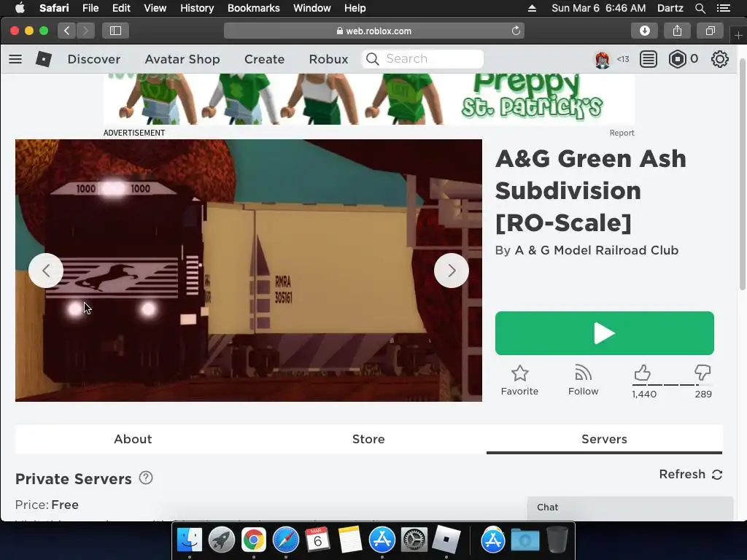Open Launchpad rocket in the Dock

click(x=222, y=540)
